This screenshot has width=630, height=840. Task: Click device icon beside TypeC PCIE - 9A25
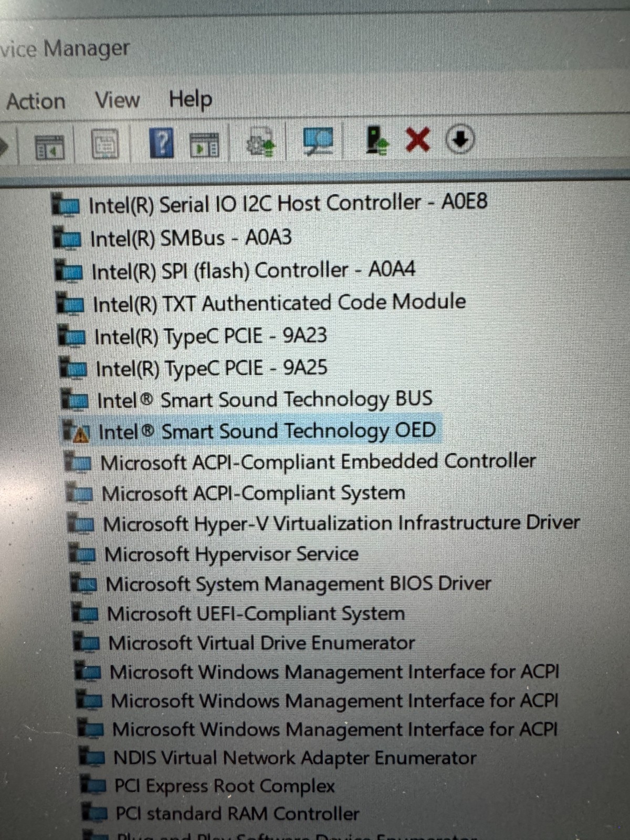pyautogui.click(x=73, y=369)
